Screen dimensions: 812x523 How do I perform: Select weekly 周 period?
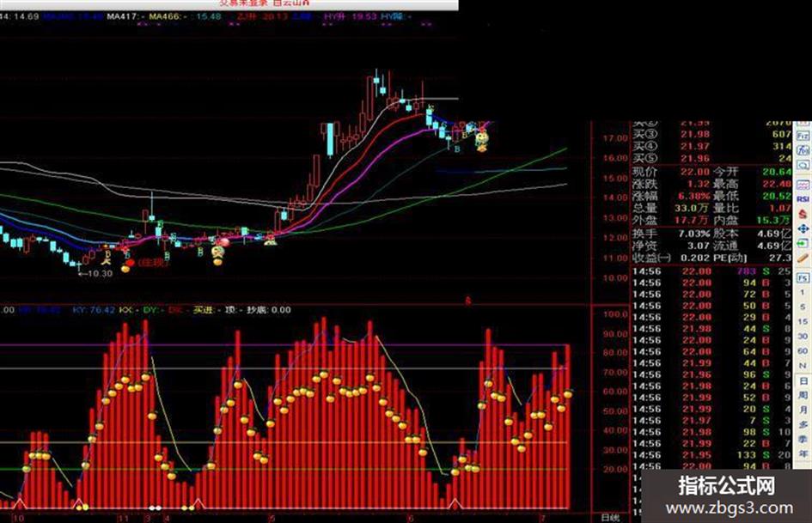point(803,395)
